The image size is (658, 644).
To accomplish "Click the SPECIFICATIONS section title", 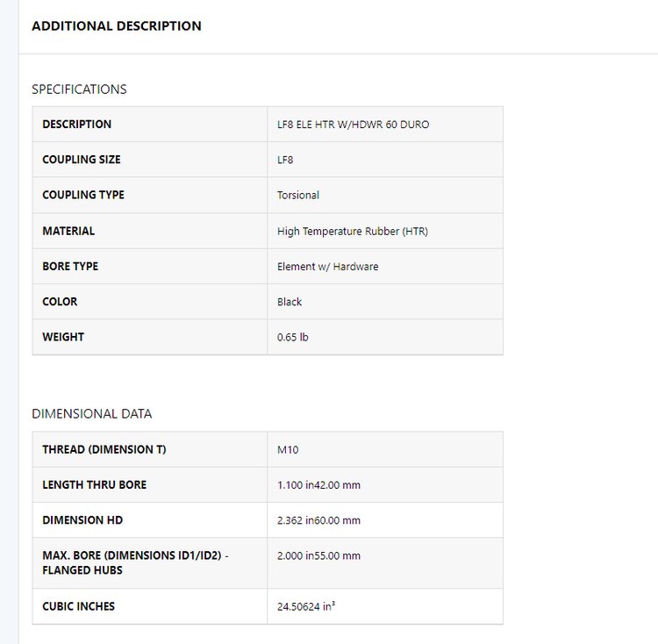I will coord(79,89).
